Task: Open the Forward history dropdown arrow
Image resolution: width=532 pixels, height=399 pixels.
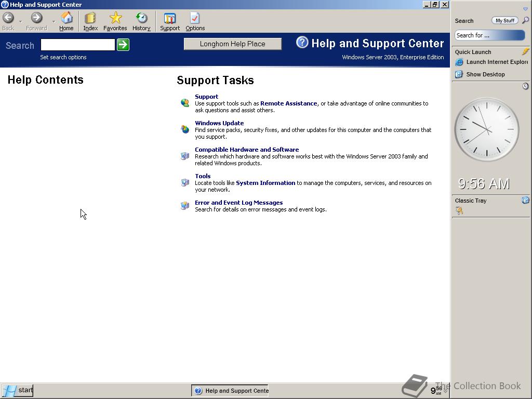Action: point(54,22)
